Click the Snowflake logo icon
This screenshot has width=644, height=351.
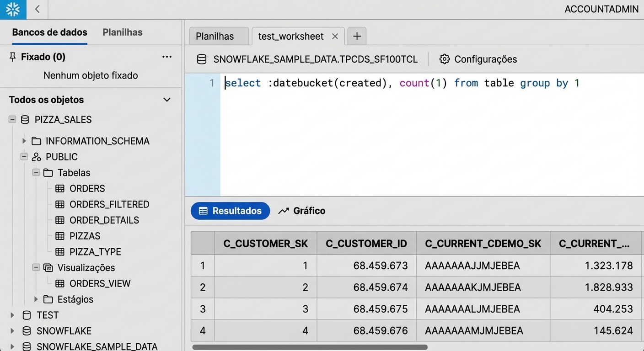tap(13, 9)
